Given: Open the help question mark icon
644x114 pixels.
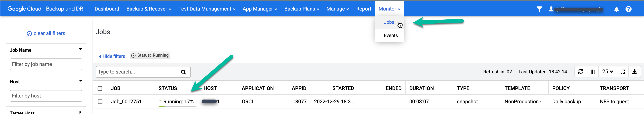Looking at the screenshot, I should pos(629,9).
